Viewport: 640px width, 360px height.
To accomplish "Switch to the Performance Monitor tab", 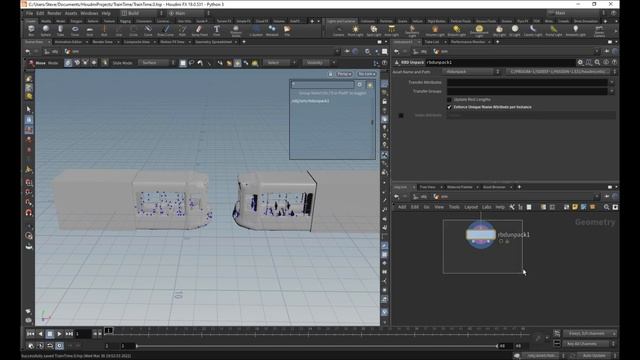I will tap(468, 42).
